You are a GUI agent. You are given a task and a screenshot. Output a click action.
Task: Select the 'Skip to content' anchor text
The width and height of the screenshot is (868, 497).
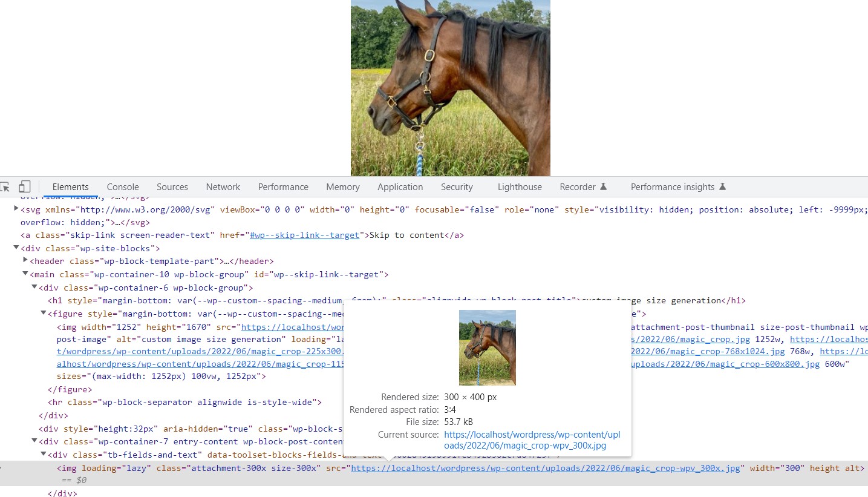click(407, 235)
